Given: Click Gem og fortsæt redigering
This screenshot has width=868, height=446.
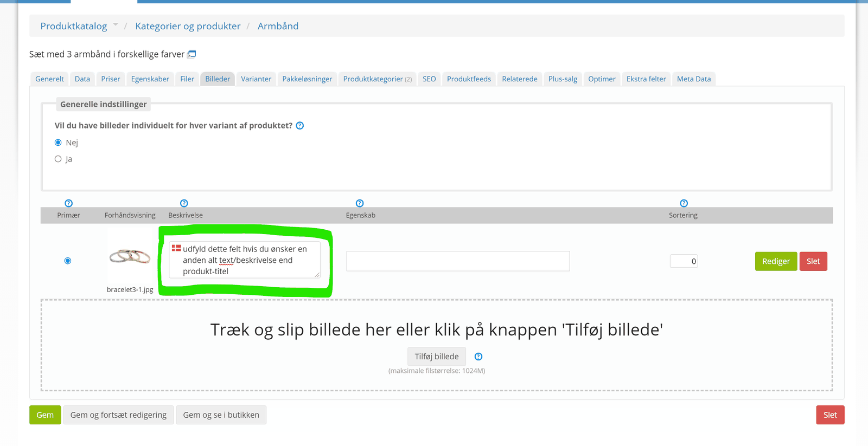Looking at the screenshot, I should click(118, 415).
